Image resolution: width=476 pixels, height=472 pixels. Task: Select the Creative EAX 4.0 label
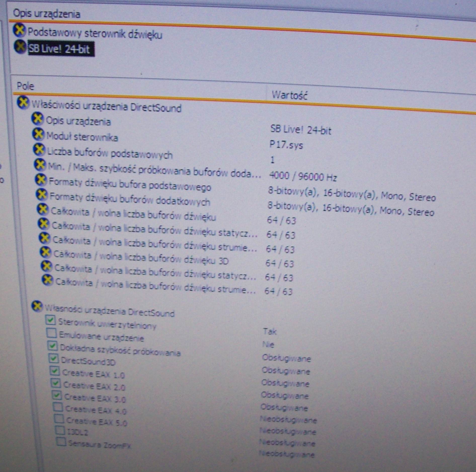point(96,410)
